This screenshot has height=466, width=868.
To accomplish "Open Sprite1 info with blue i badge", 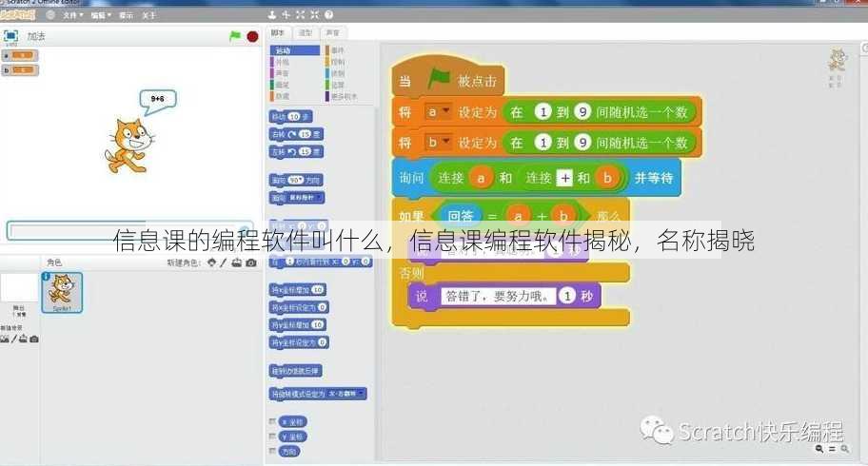I will click(x=46, y=276).
